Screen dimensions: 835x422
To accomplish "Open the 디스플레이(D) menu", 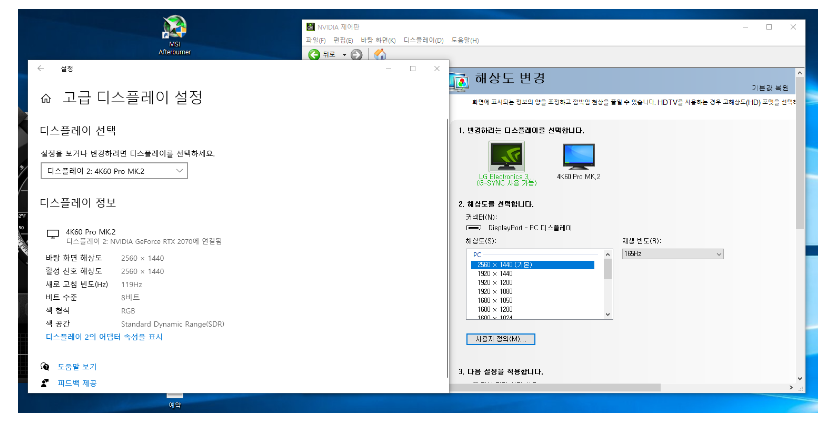I will 423,40.
